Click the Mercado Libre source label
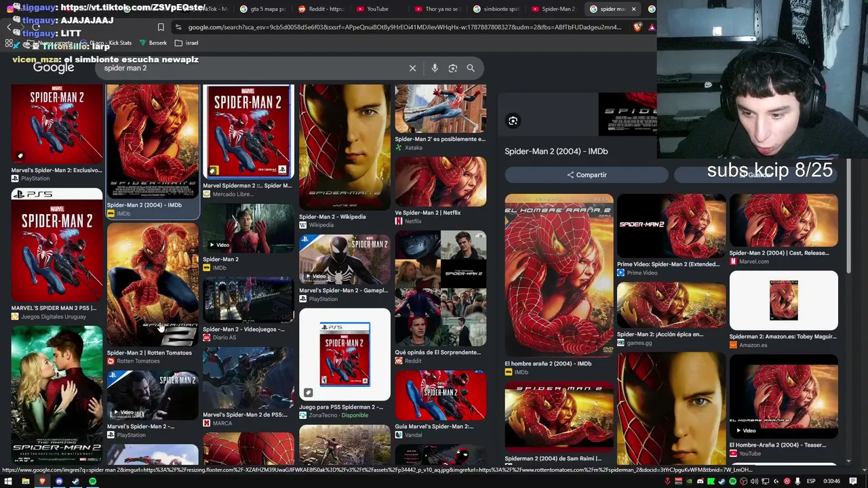 point(233,195)
